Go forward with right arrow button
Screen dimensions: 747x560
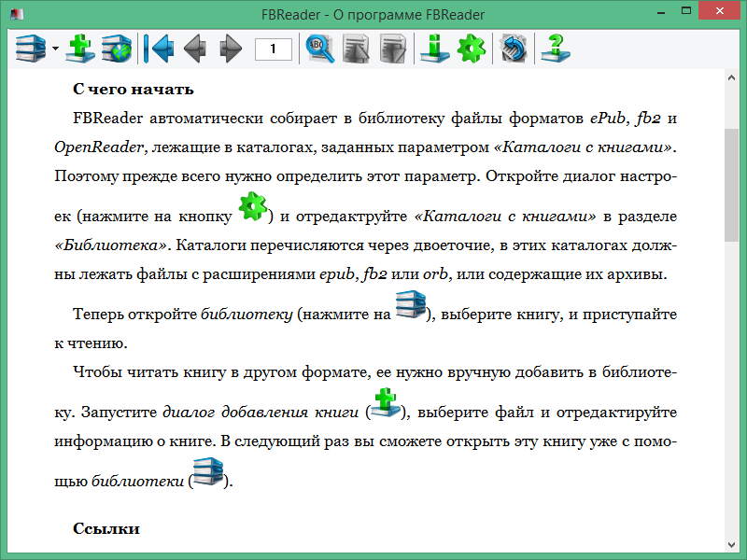pyautogui.click(x=231, y=49)
